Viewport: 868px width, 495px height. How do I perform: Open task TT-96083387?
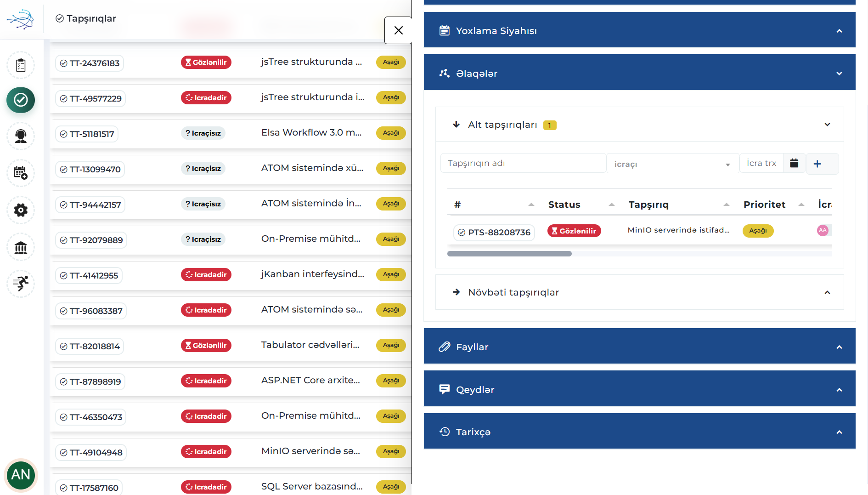point(91,311)
